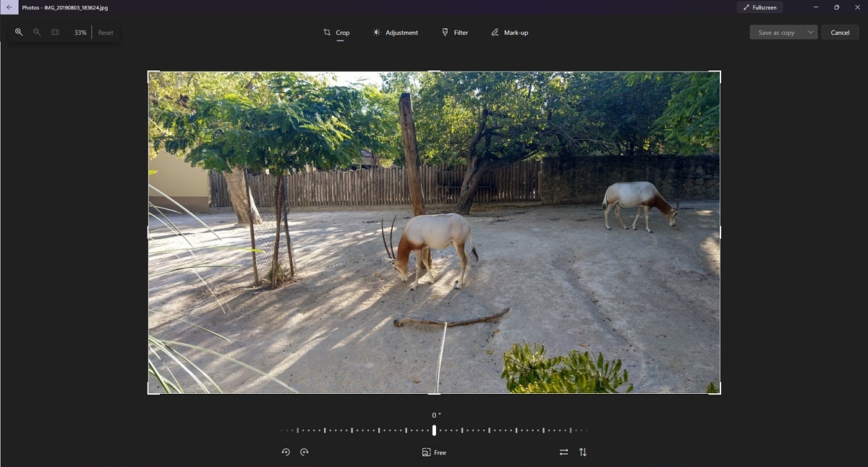Expand the Save as copy dropdown arrow
Image resolution: width=868 pixels, height=467 pixels.
click(x=810, y=33)
